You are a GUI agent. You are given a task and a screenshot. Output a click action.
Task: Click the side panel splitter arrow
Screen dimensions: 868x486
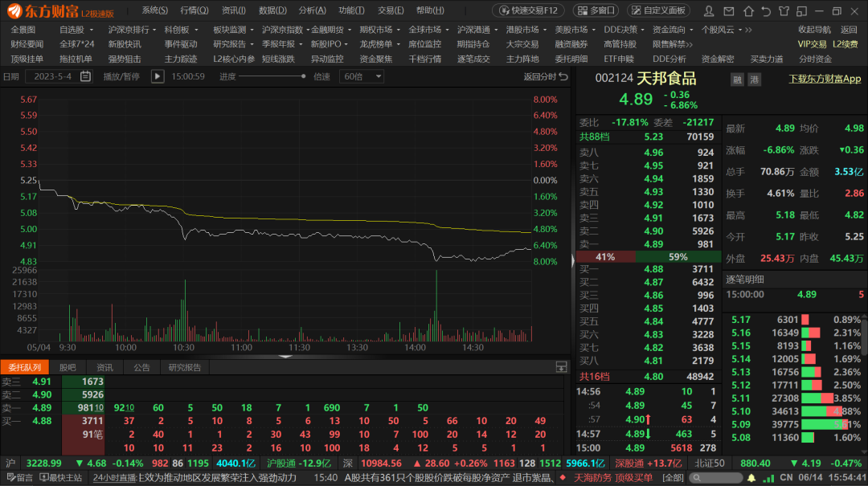click(x=573, y=261)
